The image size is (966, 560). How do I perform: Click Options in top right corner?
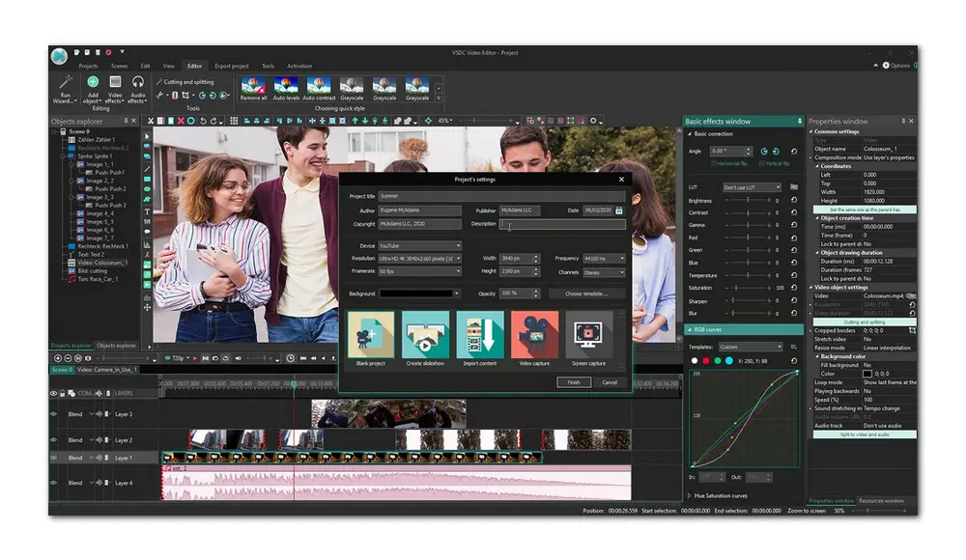[x=895, y=66]
